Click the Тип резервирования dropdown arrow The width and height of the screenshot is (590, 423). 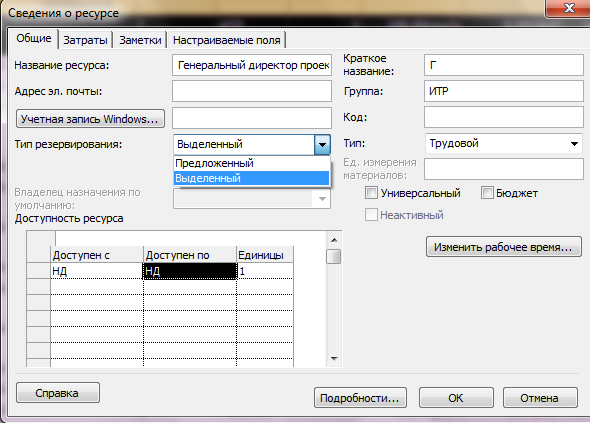[322, 145]
